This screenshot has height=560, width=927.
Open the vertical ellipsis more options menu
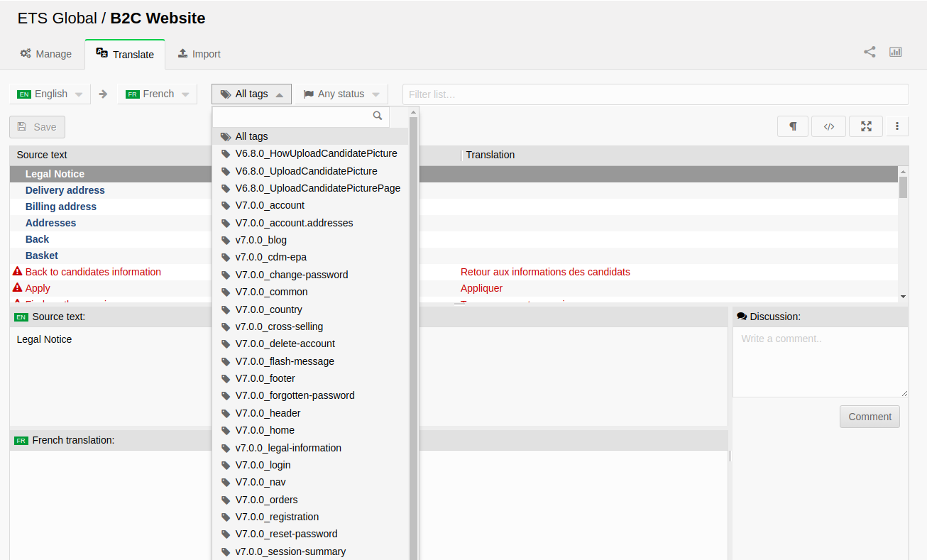click(896, 126)
